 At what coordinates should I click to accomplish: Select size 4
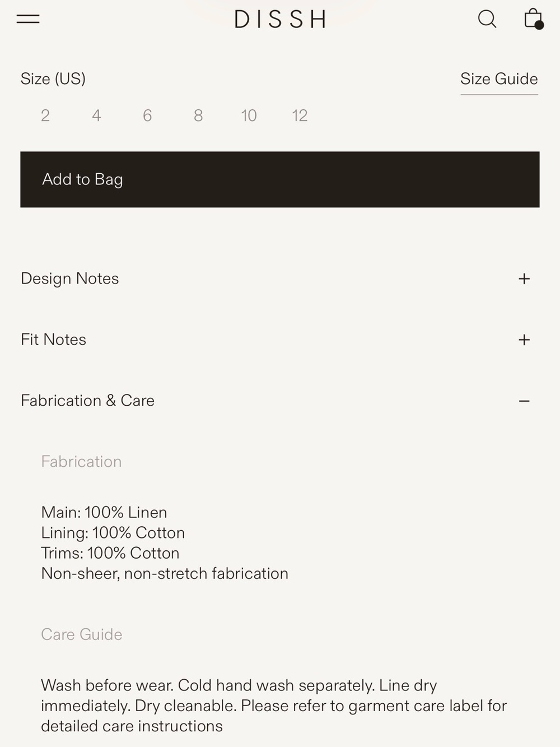pyautogui.click(x=96, y=115)
